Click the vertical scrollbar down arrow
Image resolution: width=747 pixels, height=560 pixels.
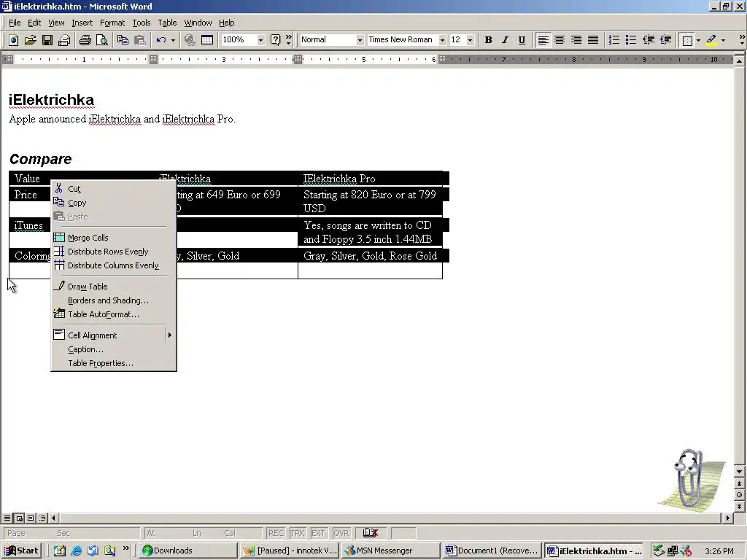[x=739, y=472]
